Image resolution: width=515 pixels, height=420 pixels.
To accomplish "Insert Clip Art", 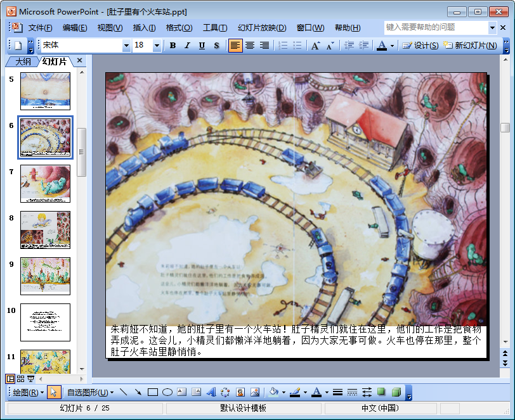I will click(x=240, y=392).
